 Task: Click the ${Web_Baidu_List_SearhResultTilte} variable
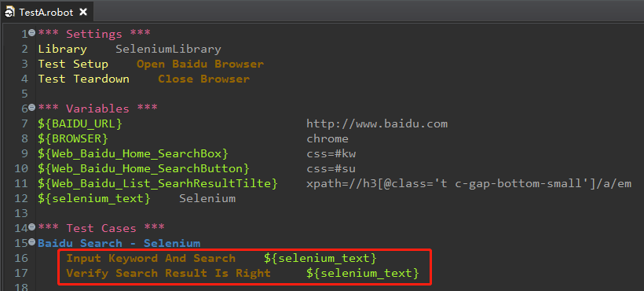click(x=158, y=184)
